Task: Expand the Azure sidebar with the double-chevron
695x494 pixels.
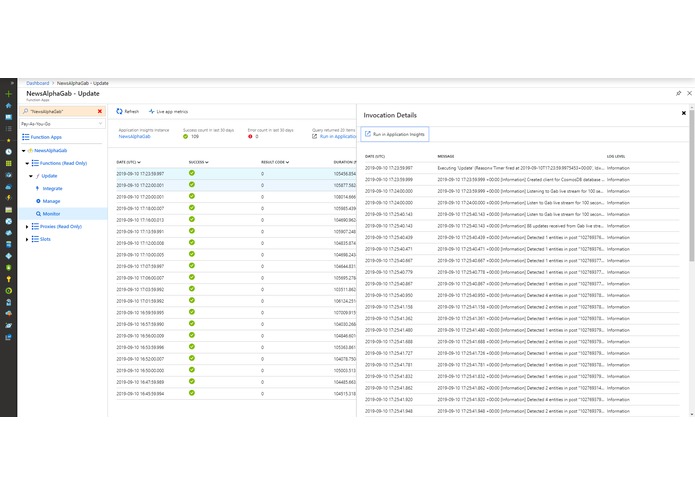Action: [12, 83]
